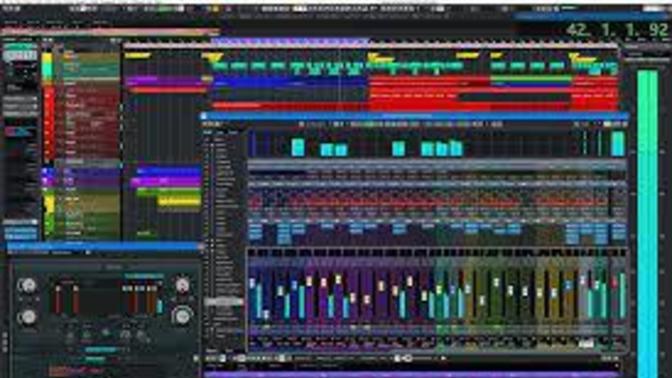Select the green-and-yellow striped clip in the arrangement
672x378 pixels.
[531, 79]
